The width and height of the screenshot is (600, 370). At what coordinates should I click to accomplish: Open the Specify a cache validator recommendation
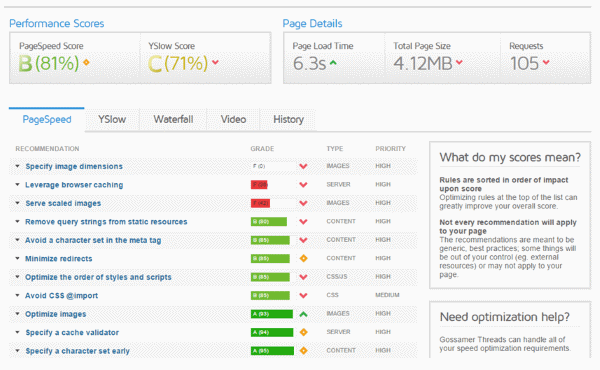click(x=72, y=333)
